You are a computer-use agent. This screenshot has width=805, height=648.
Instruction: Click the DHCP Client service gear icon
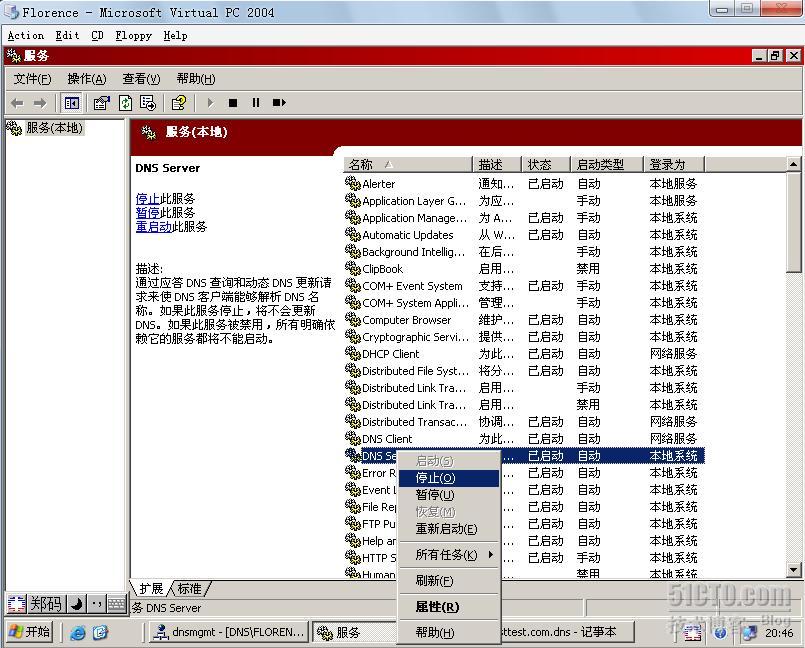(x=353, y=353)
